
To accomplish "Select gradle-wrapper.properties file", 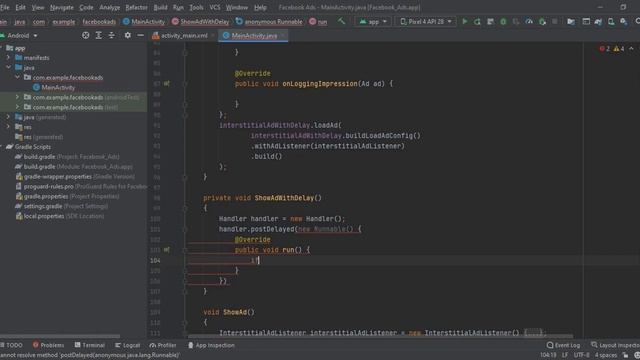I will click(x=75, y=176).
